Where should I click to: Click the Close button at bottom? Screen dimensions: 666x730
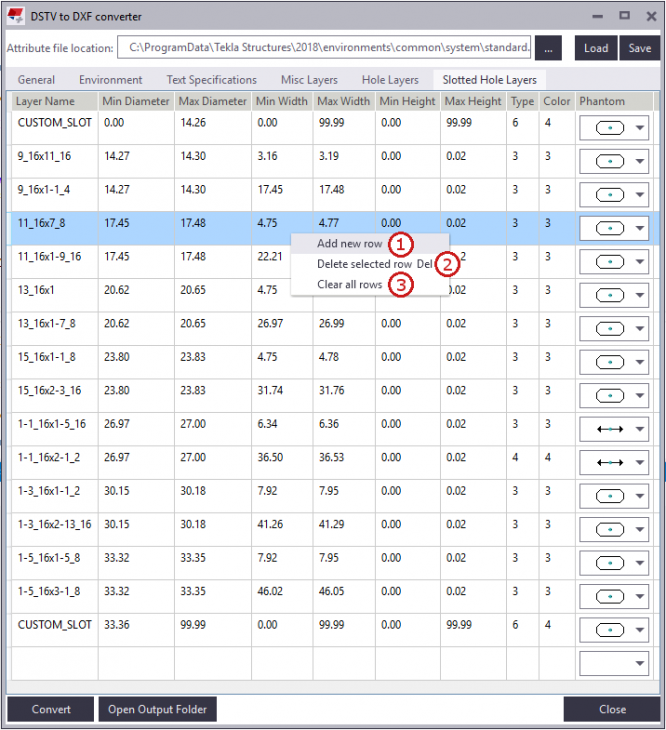click(612, 709)
